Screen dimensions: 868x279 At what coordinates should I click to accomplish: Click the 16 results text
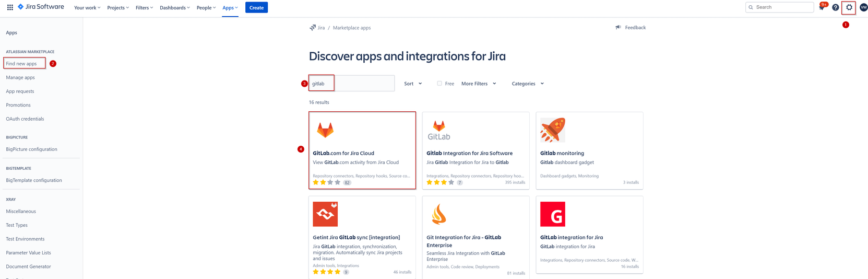pyautogui.click(x=319, y=102)
